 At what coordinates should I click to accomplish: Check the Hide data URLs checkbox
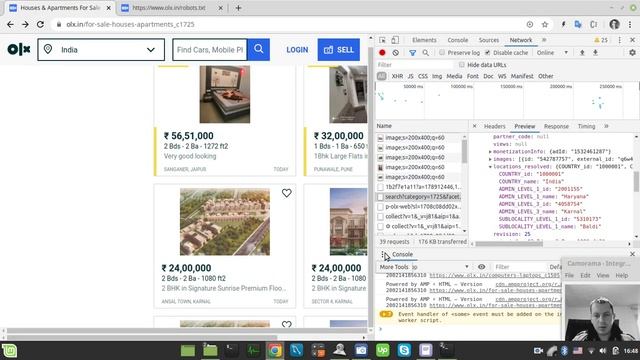click(x=462, y=65)
